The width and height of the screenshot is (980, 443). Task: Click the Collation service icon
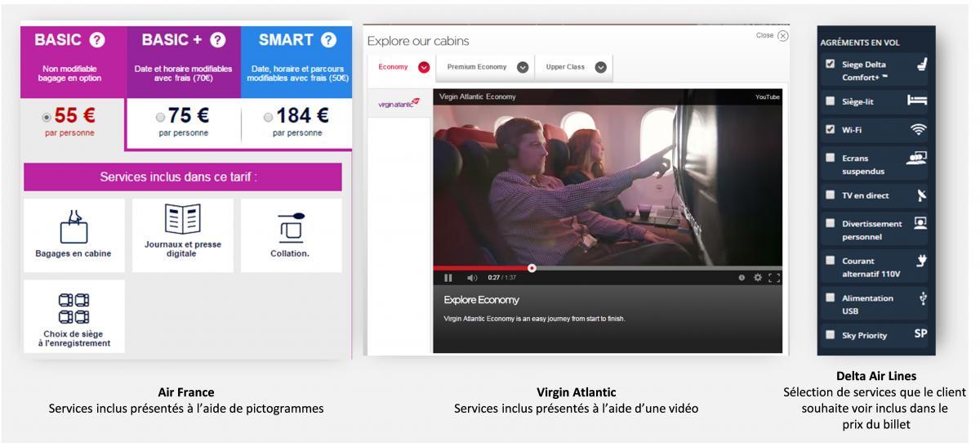pos(291,227)
